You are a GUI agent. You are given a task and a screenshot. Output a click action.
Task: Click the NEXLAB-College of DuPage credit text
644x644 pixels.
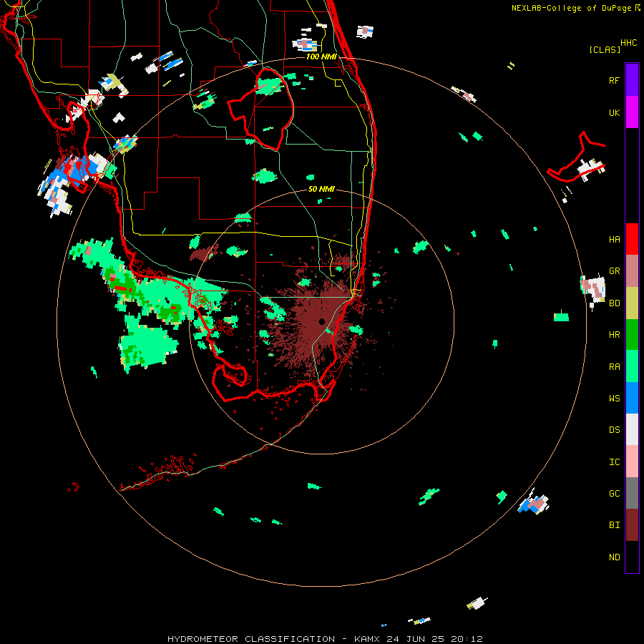[x=571, y=8]
